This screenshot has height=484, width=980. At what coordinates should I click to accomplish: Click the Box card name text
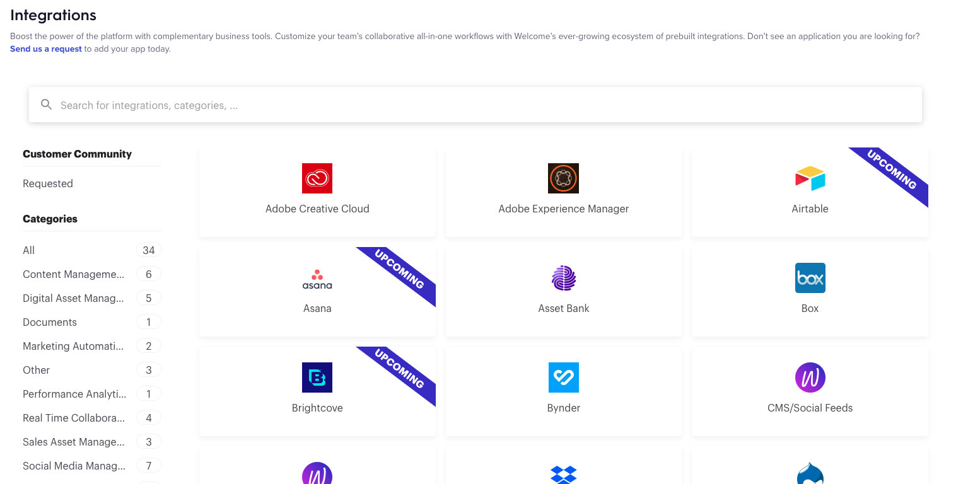pos(810,308)
